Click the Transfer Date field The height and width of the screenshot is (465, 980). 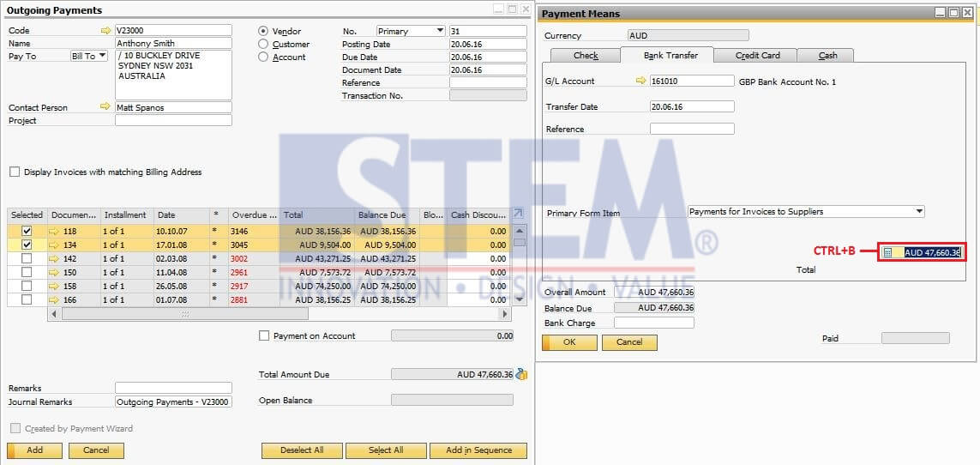coord(692,107)
